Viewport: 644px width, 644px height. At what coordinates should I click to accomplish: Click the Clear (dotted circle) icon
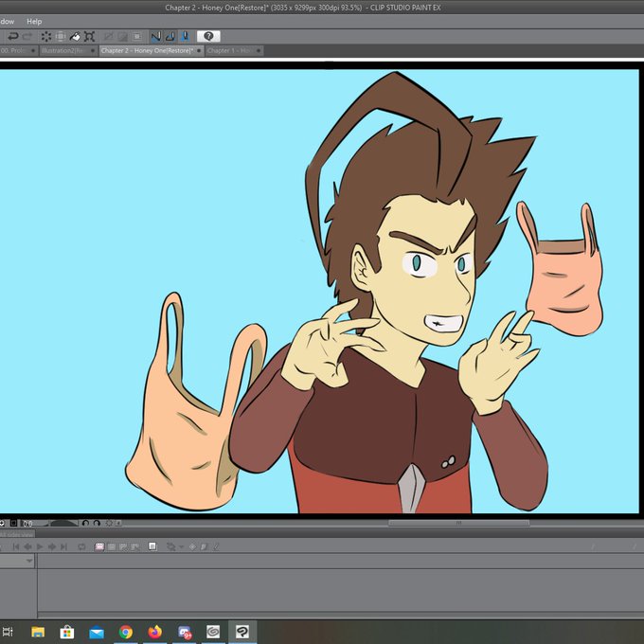(46, 37)
